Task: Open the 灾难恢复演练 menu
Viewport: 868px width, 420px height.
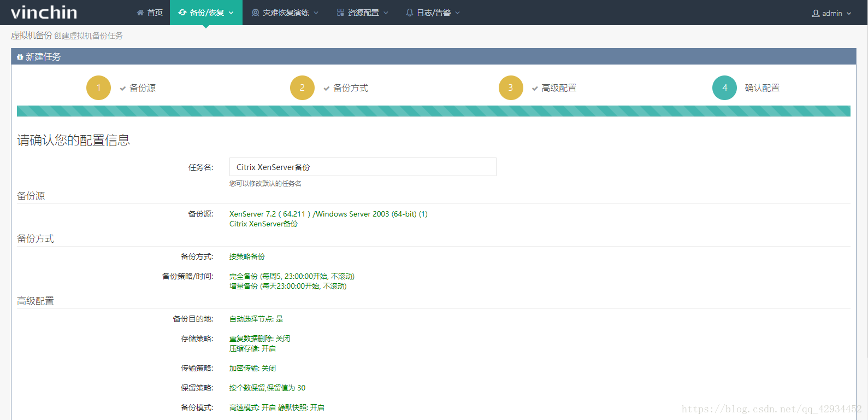Action: (x=286, y=13)
